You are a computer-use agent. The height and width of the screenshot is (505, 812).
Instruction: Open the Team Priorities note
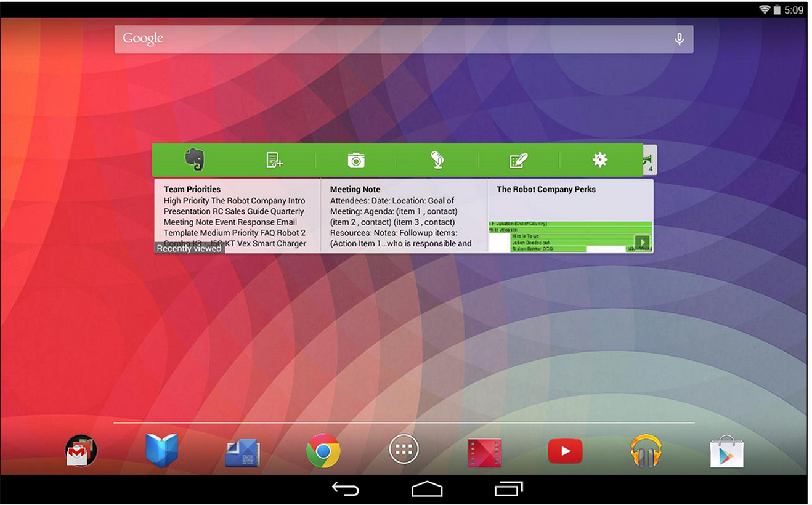click(237, 216)
